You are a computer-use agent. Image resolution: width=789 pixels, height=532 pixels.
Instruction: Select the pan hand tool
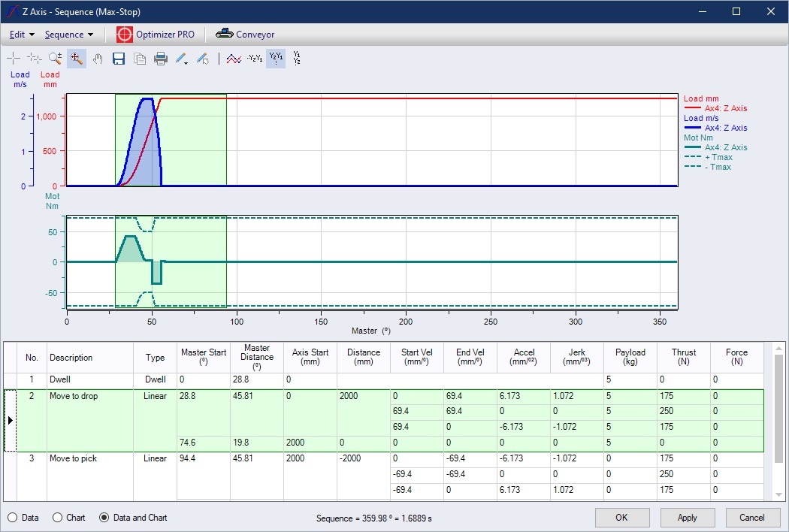click(98, 59)
